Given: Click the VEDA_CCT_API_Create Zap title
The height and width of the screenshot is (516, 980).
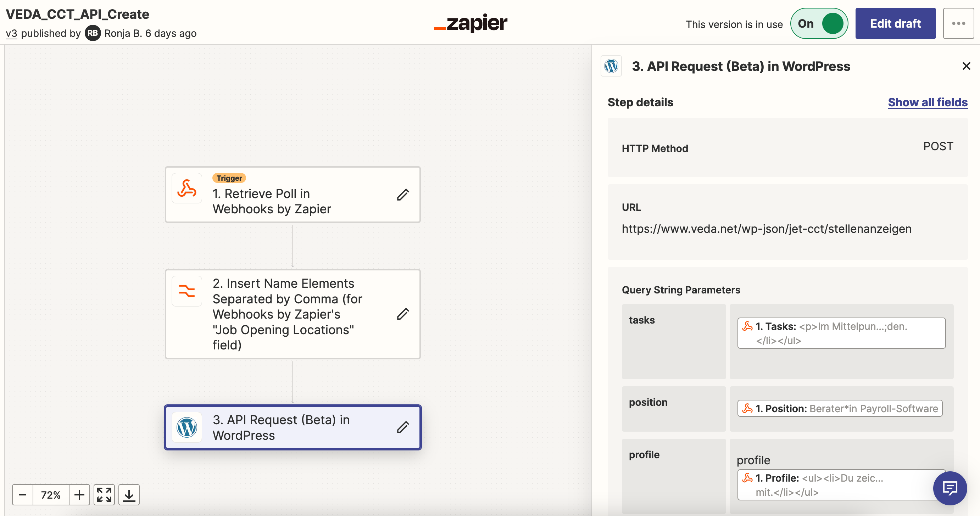Looking at the screenshot, I should [78, 14].
